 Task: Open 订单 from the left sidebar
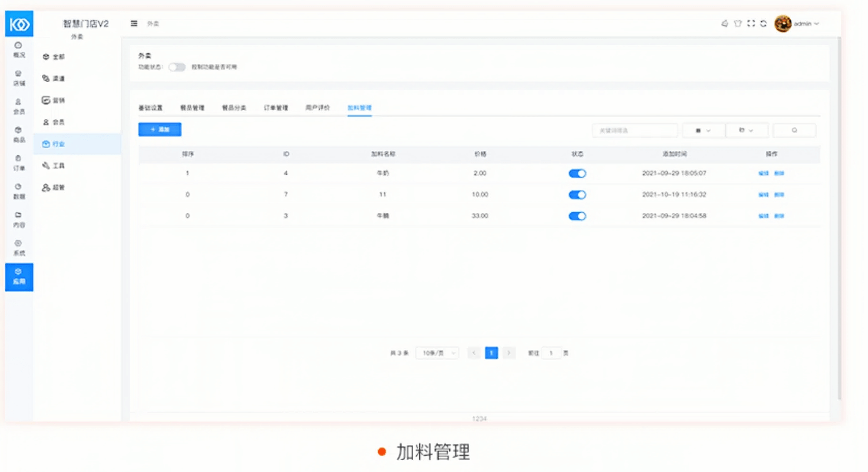19,163
